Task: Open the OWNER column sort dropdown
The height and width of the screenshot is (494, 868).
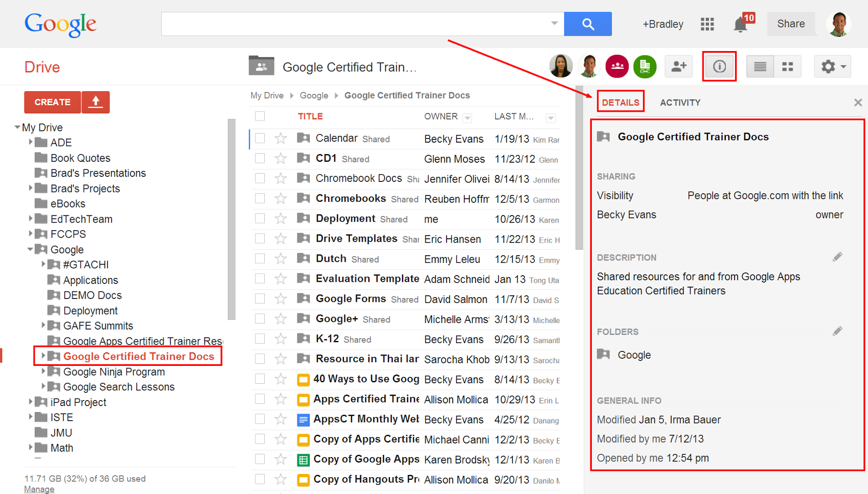Action: coord(468,117)
